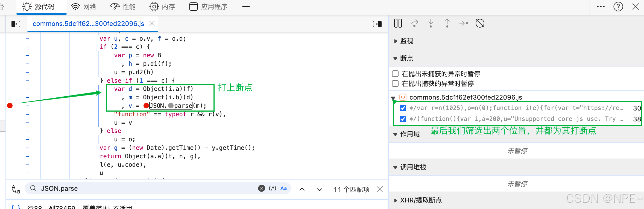Open the three-dots customize menu
The width and height of the screenshot is (644, 209).
pos(601,7)
